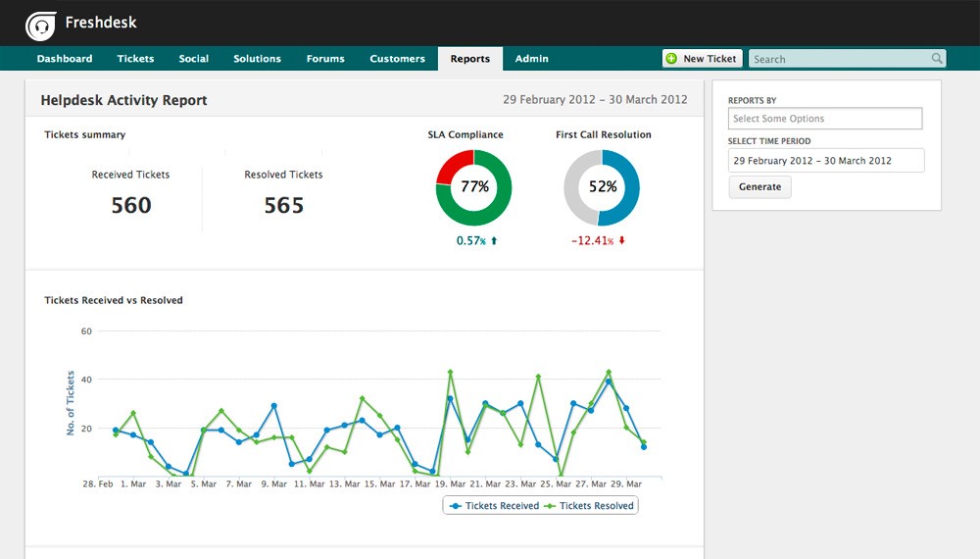Viewport: 980px width, 559px height.
Task: Open the Dashboard tab
Action: point(65,59)
